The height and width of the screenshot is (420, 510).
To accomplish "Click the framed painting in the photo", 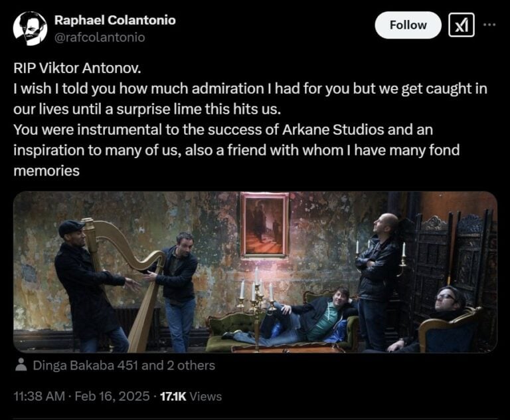I will (x=264, y=225).
